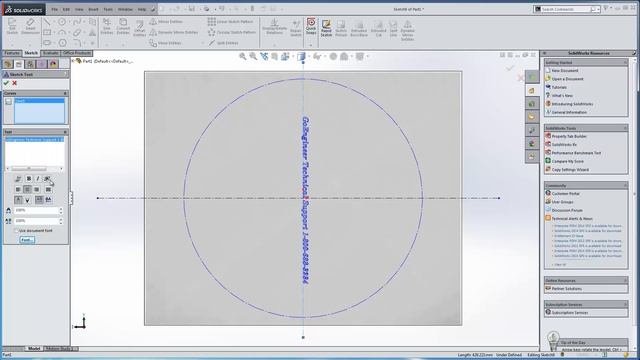
Task: Click the Font... button
Action: coord(27,240)
